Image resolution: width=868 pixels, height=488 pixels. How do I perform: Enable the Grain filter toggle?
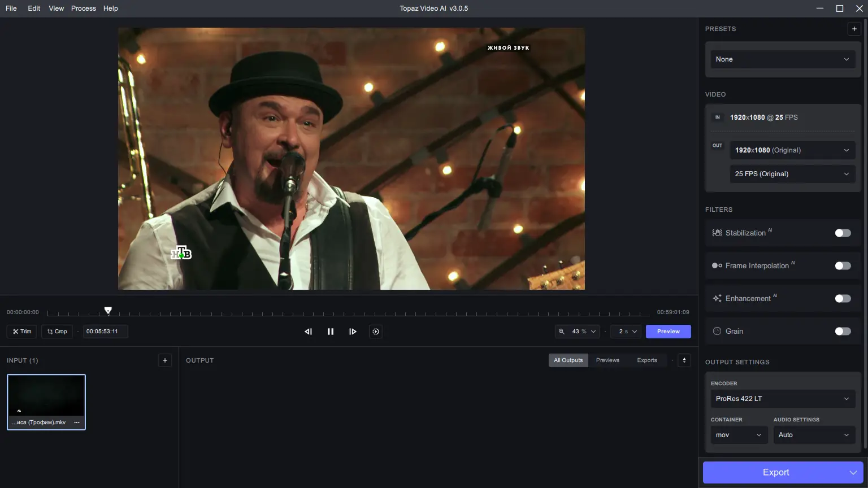coord(843,331)
